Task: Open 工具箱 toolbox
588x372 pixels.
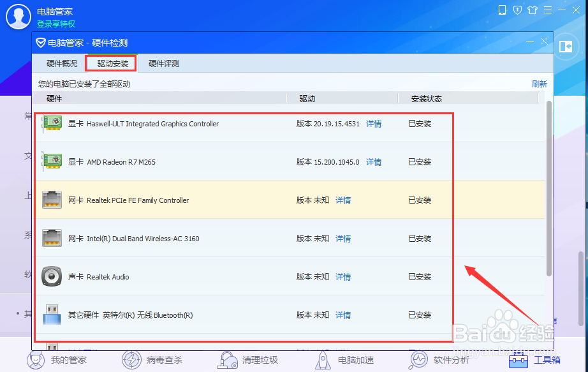Action: [535, 360]
